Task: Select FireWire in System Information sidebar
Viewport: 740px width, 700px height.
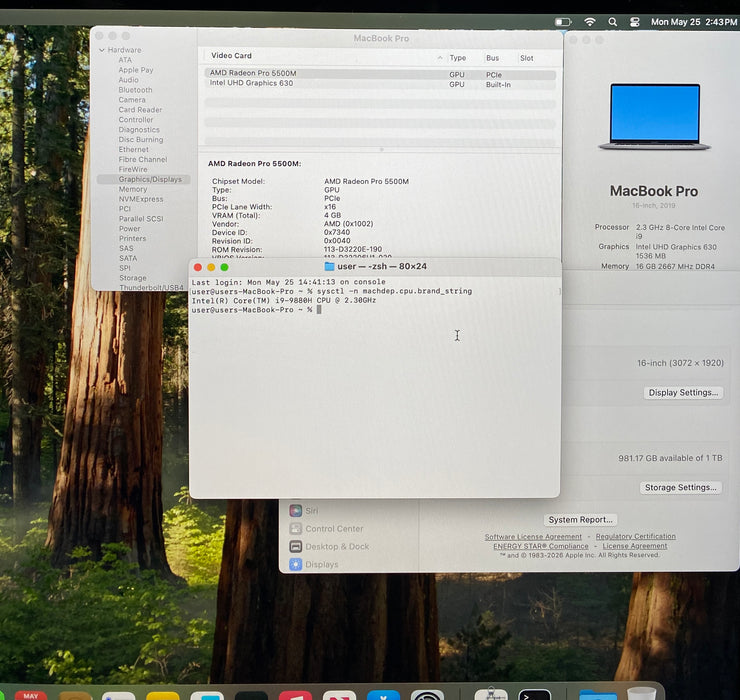Action: pyautogui.click(x=133, y=169)
